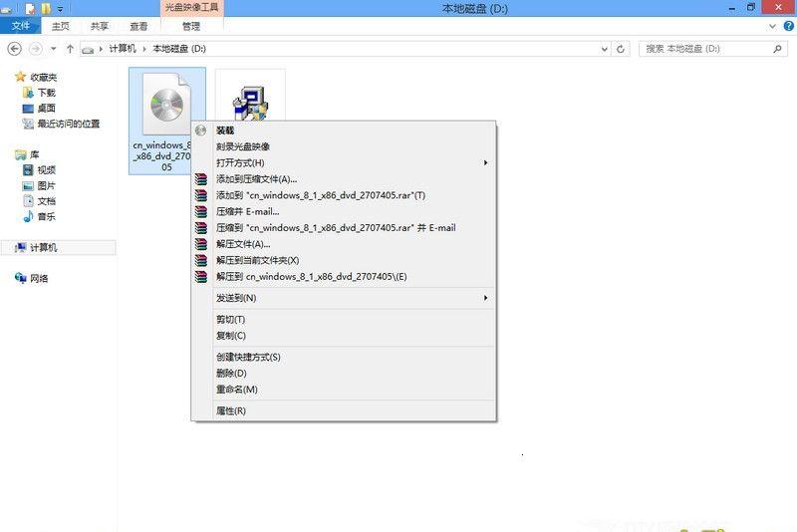Choose 复制(C) in context menu
Screen dimensions: 797x532
tap(231, 336)
